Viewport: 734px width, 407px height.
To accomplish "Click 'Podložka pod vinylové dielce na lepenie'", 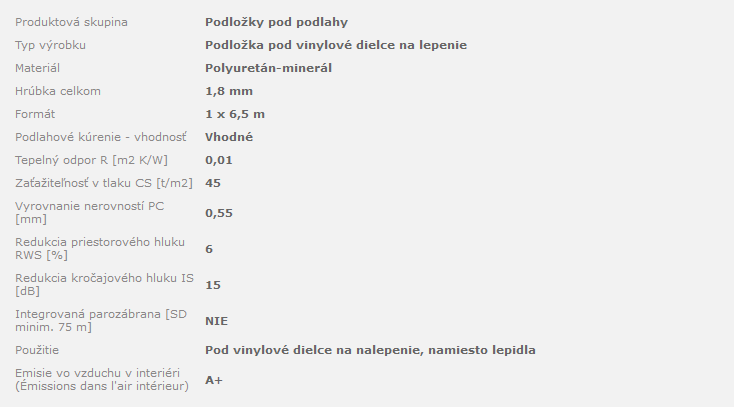I will point(336,45).
